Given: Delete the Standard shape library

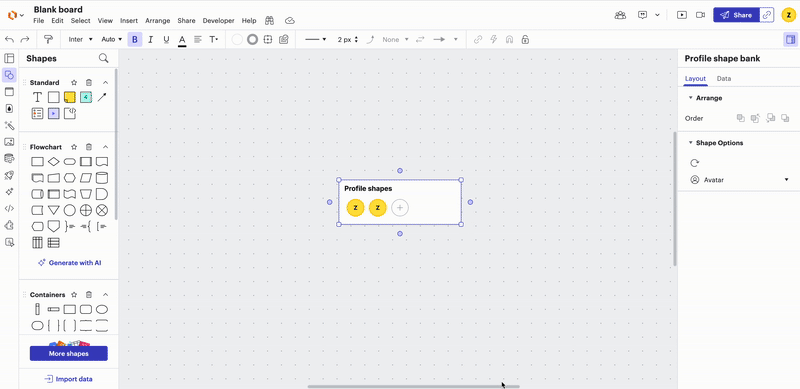Looking at the screenshot, I should click(89, 82).
